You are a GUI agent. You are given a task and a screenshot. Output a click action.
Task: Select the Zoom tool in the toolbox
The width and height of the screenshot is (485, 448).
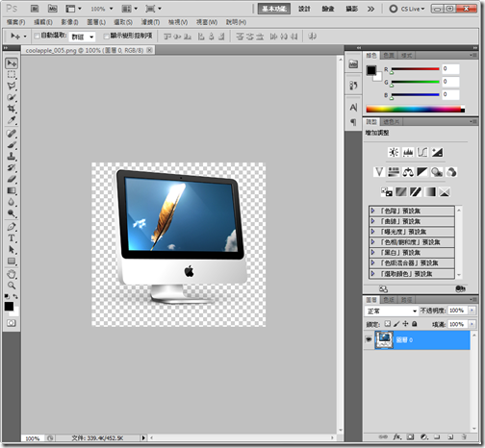coord(12,286)
